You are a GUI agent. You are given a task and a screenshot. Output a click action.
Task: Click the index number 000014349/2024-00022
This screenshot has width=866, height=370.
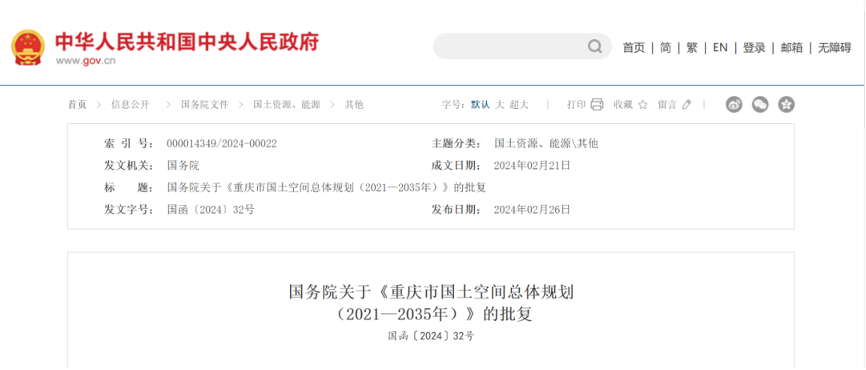pos(221,144)
